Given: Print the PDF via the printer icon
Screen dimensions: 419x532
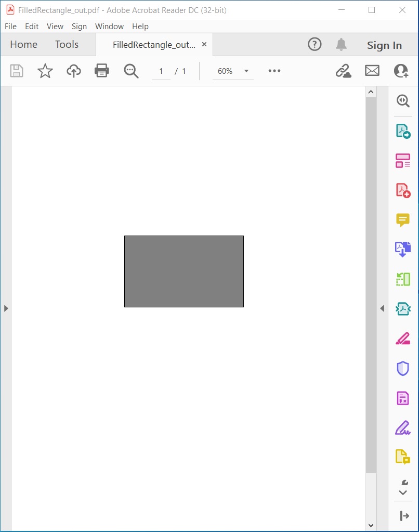Looking at the screenshot, I should pyautogui.click(x=101, y=71).
